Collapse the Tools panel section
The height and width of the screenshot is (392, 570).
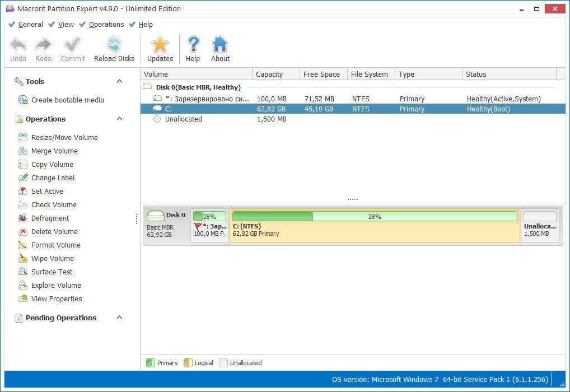[119, 81]
